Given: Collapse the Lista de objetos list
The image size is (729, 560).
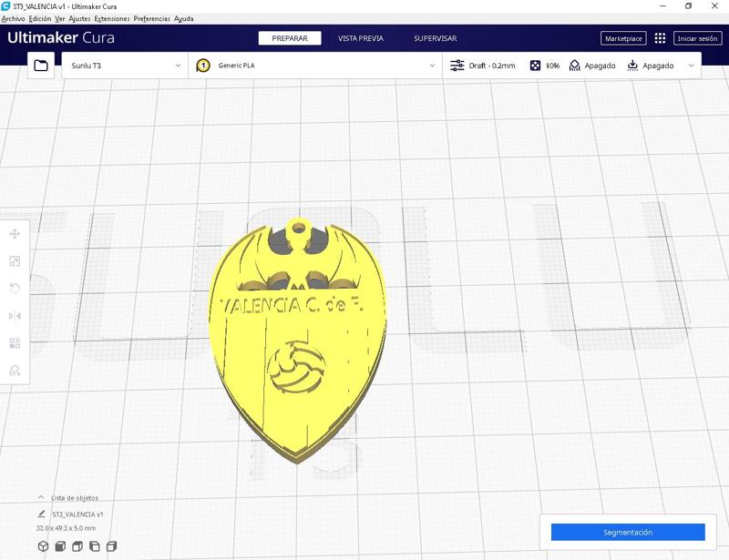Looking at the screenshot, I should pos(41,497).
